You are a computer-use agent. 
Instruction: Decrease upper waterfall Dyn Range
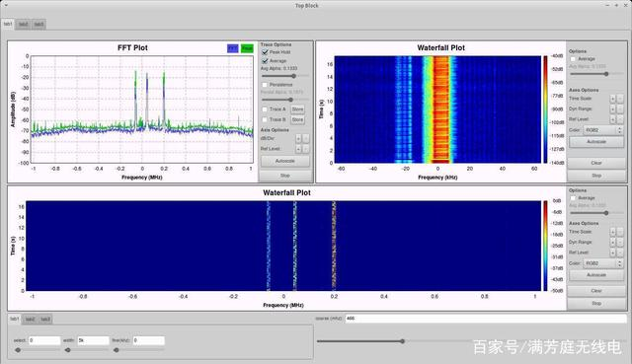(620, 109)
